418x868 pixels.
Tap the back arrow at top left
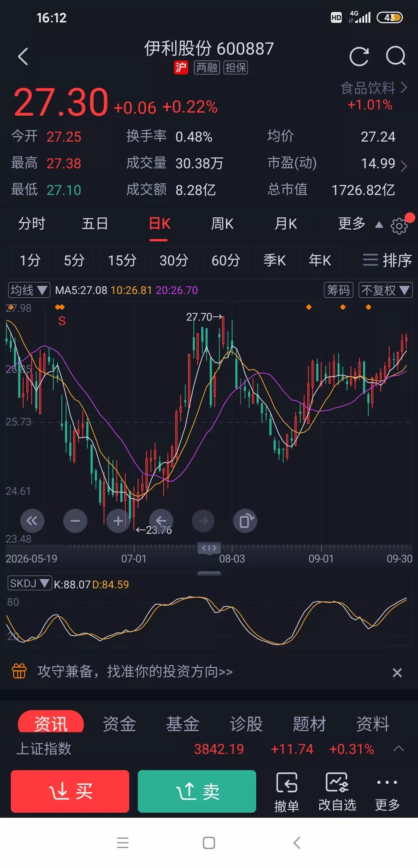(x=23, y=56)
